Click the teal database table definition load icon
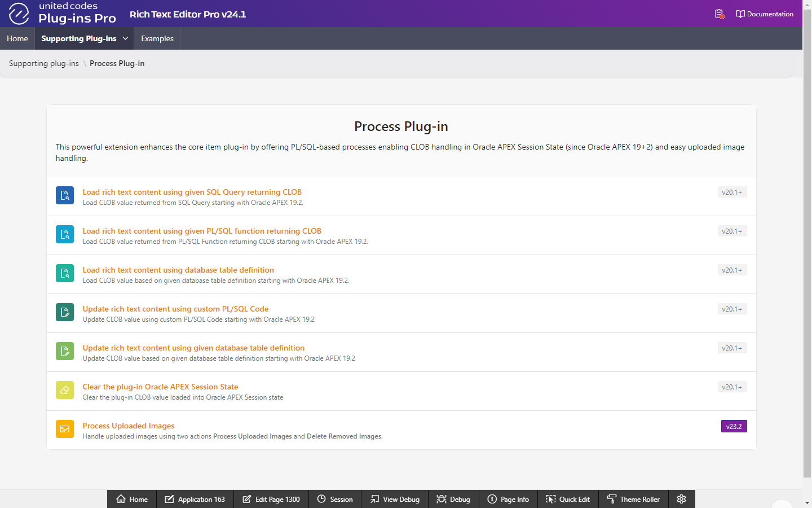The width and height of the screenshot is (812, 508). click(x=65, y=273)
